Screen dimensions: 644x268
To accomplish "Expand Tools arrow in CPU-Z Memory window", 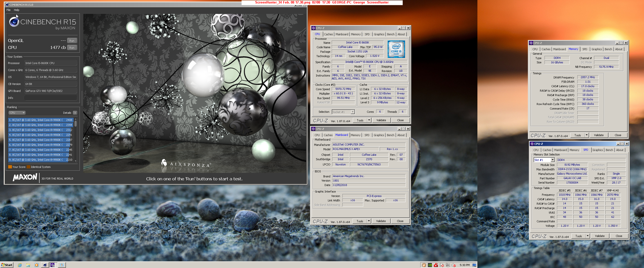I will tap(587, 135).
